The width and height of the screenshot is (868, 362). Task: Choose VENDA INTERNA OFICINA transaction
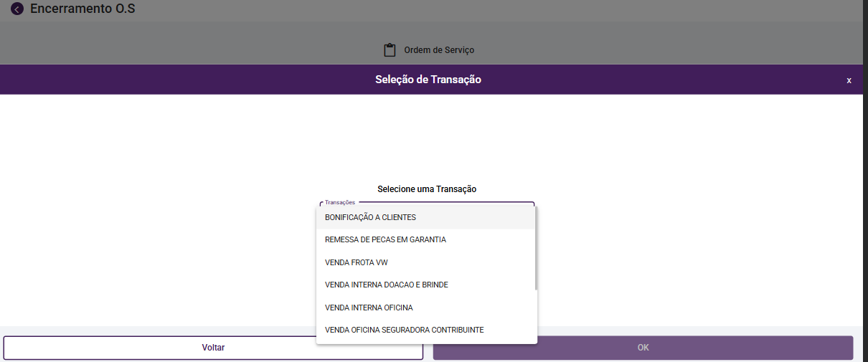(x=369, y=308)
